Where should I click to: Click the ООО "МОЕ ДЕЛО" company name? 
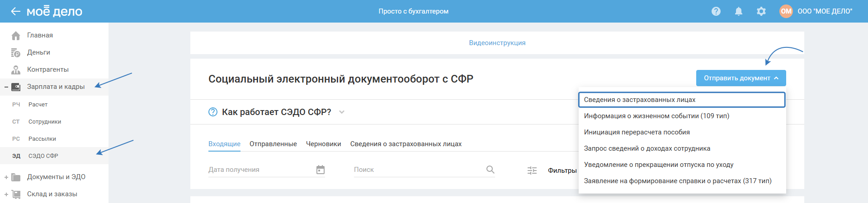point(825,11)
